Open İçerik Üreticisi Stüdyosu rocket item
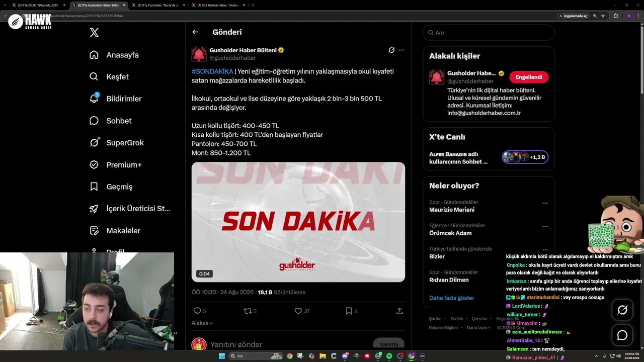Viewport: 644px width, 362px height. coord(130,208)
